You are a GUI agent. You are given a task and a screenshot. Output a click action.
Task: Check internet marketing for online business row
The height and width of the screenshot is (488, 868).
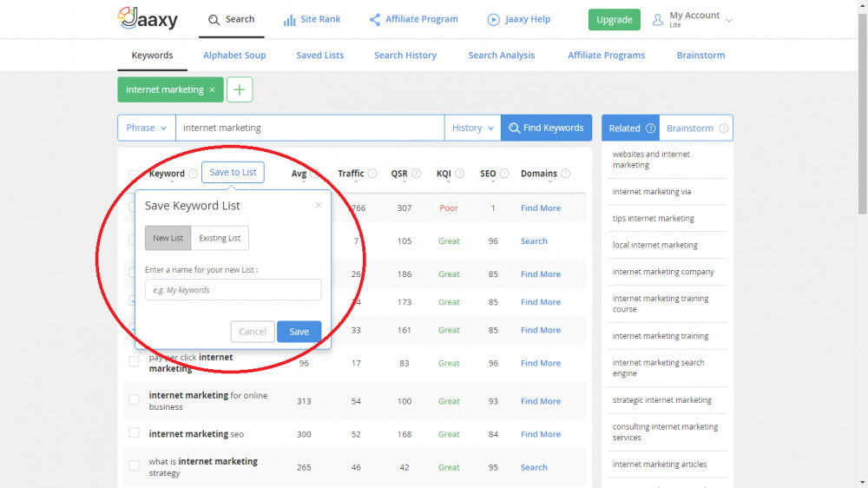[134, 399]
